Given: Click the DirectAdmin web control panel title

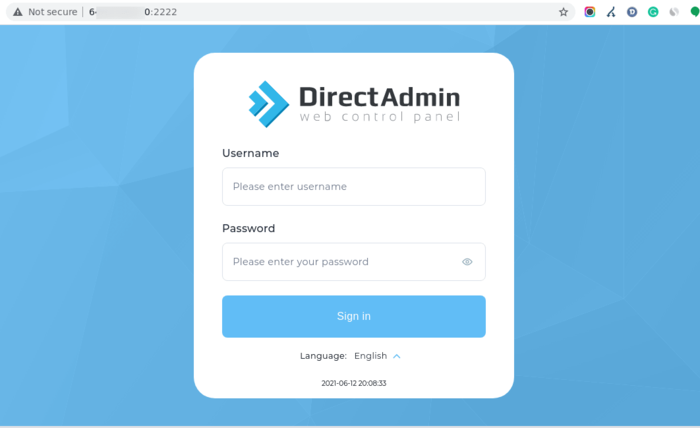Looking at the screenshot, I should (x=379, y=104).
